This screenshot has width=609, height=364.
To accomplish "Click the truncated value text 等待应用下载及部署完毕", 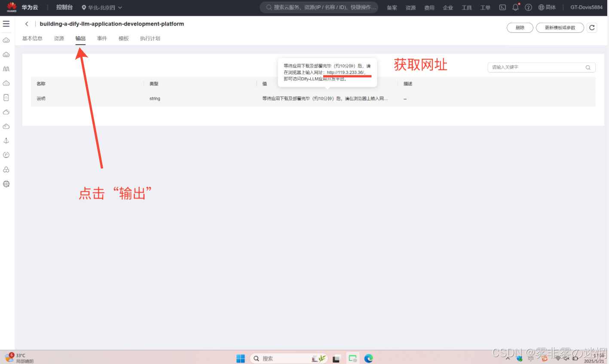I will 325,98.
